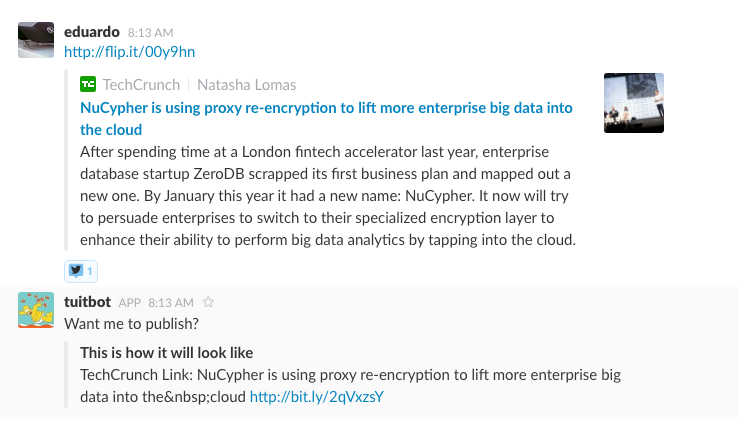Click the TechCrunch source name
739x425 pixels.
pyautogui.click(x=141, y=85)
